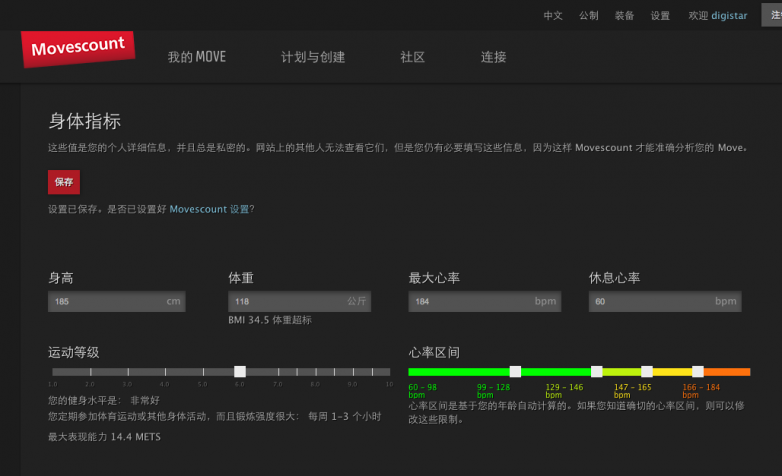Open the 计划与创建 menu
This screenshot has width=782, height=476.
tap(313, 57)
